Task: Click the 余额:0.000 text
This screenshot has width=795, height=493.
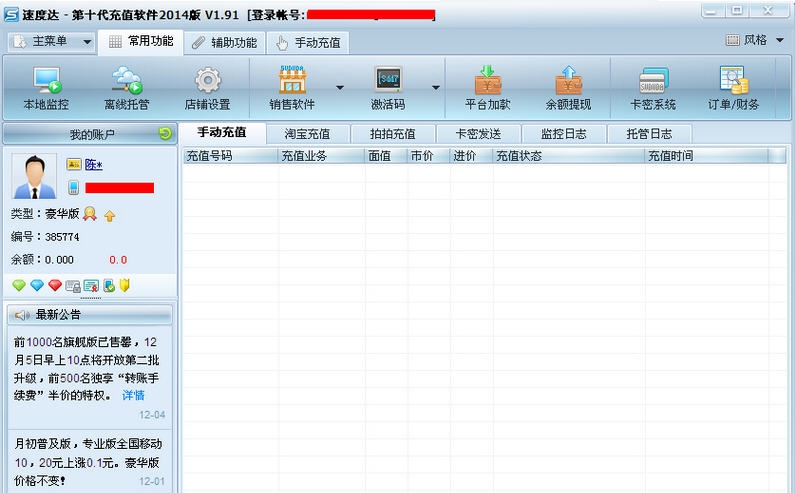Action: coord(42,260)
